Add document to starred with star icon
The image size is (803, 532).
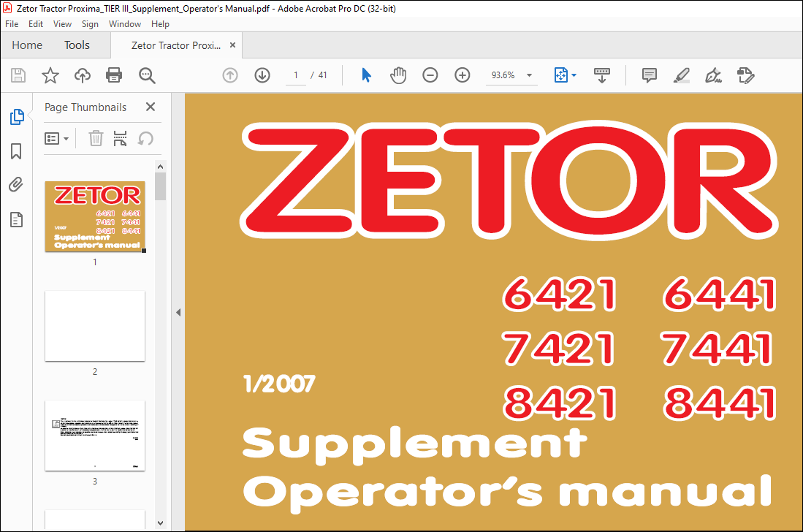coord(50,75)
